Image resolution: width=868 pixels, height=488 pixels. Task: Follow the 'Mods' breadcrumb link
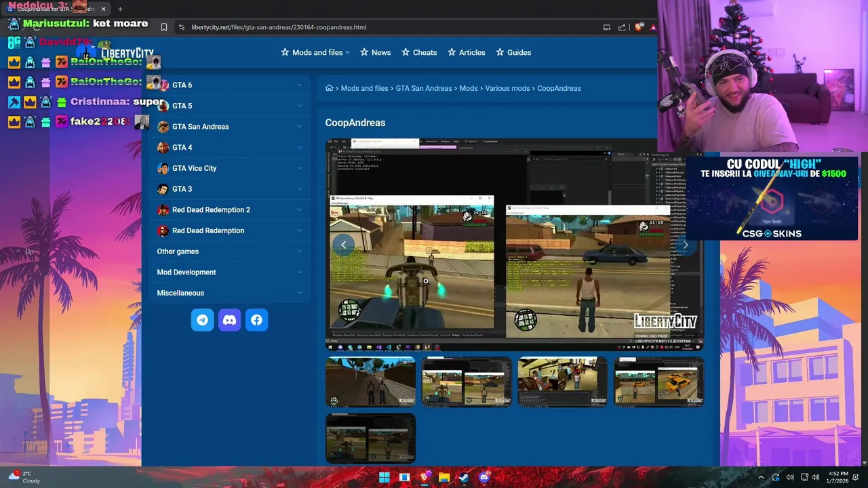click(469, 88)
